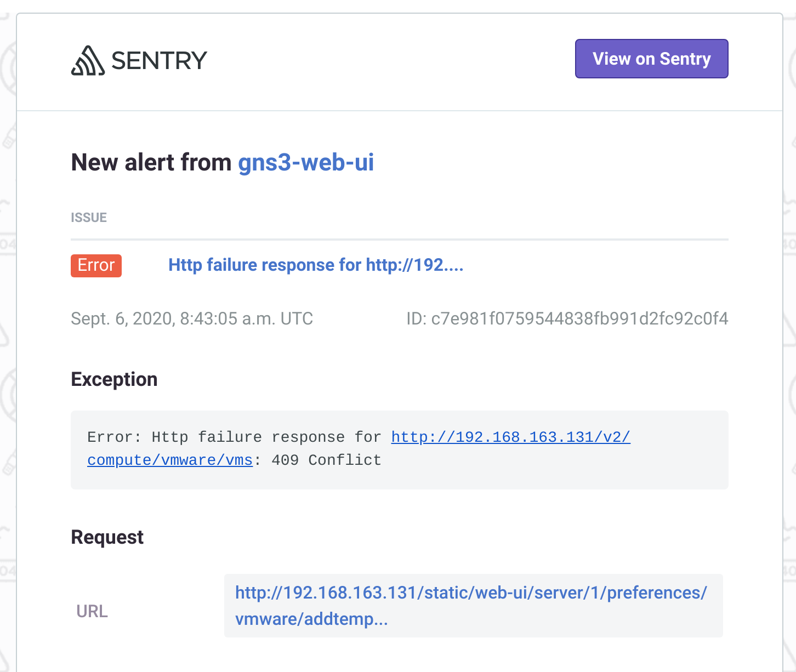Select the SENTRY wordmark in the header
The width and height of the screenshot is (796, 672).
159,60
